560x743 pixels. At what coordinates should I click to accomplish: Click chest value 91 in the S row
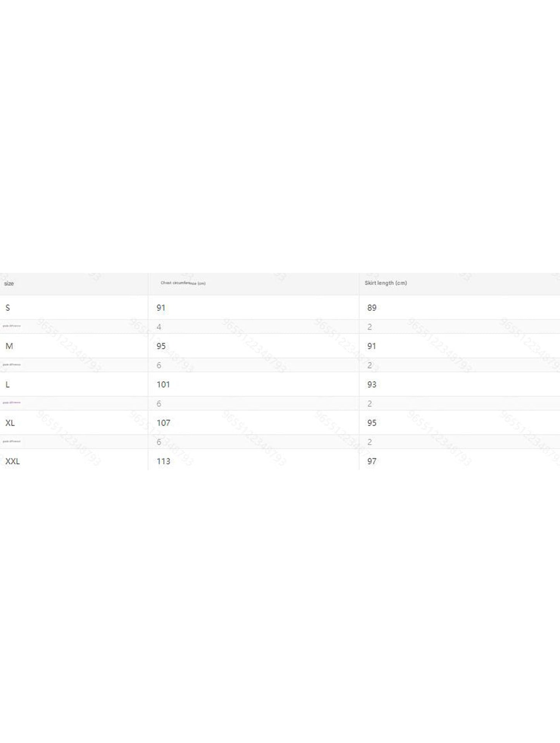pyautogui.click(x=161, y=308)
